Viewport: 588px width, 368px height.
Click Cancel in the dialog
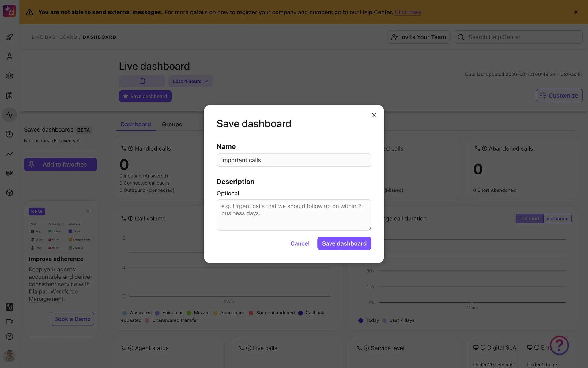(x=300, y=243)
